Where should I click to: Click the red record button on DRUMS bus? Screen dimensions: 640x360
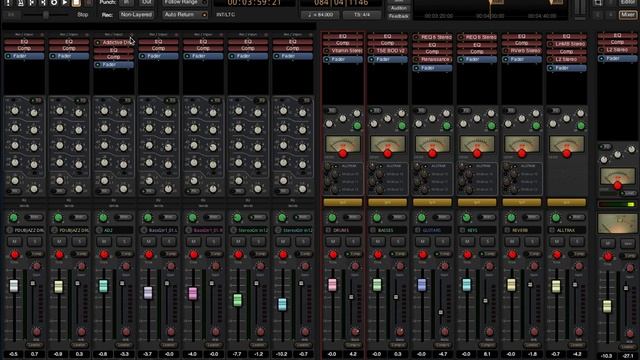click(x=333, y=255)
